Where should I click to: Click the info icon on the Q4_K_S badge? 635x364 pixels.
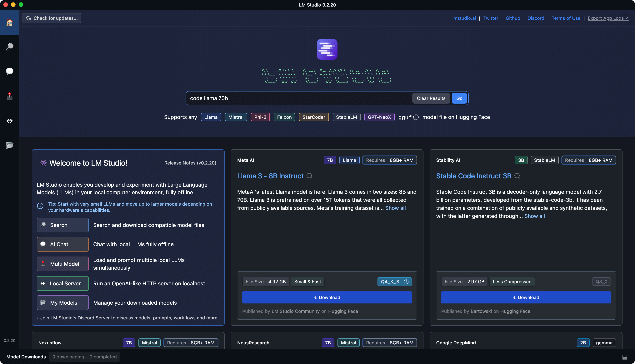point(406,282)
